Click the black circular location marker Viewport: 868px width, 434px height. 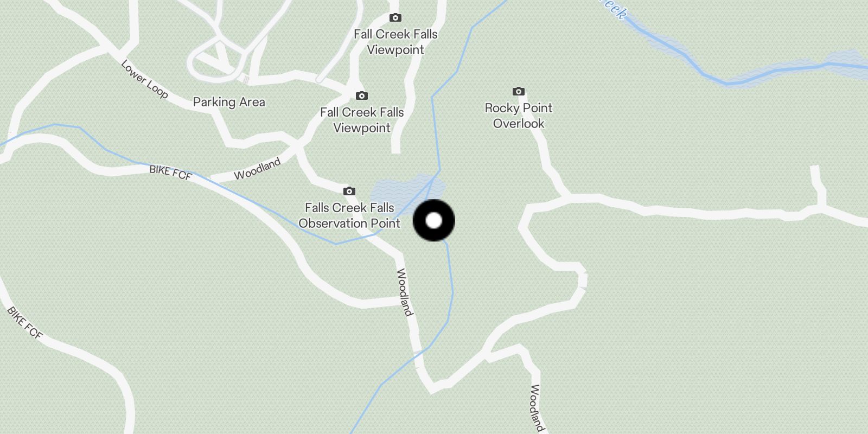434,220
